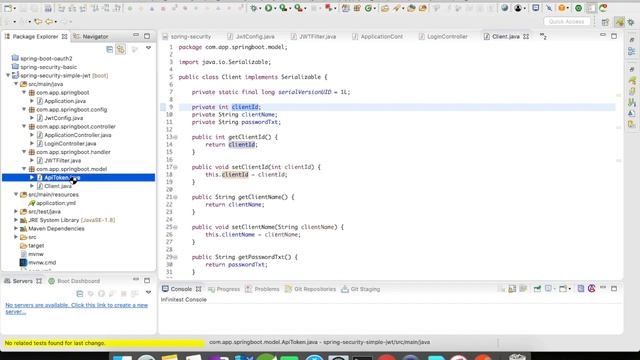Click the Pin Console icon
Image resolution: width=640 pixels, height=360 pixels.
point(537,289)
